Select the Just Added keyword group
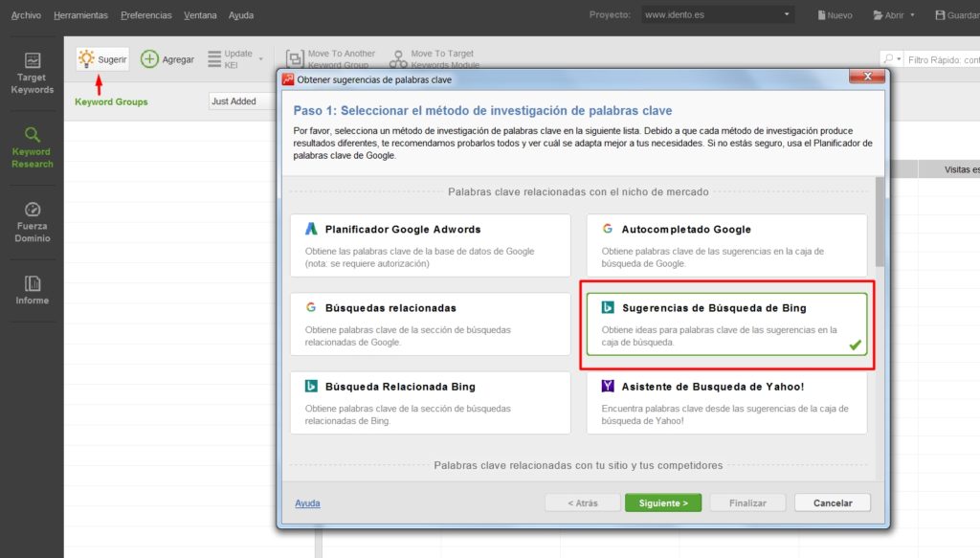The height and width of the screenshot is (558, 980). pos(240,101)
